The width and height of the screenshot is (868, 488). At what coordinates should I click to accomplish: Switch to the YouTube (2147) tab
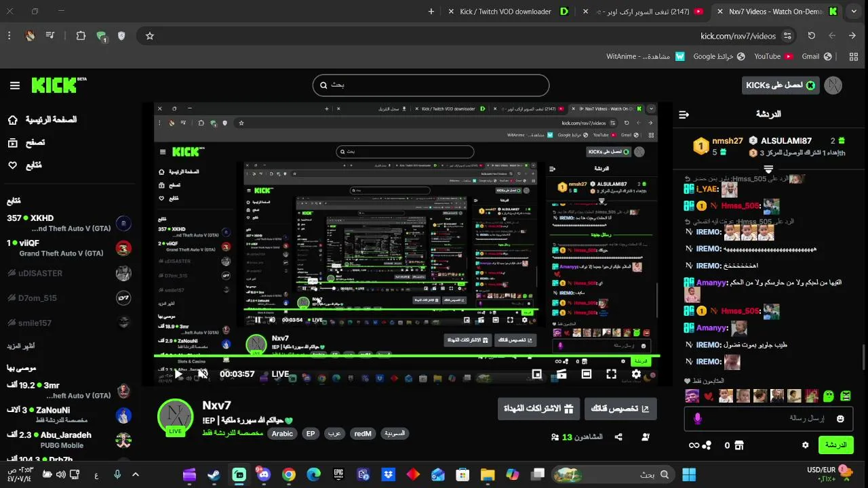pos(643,12)
